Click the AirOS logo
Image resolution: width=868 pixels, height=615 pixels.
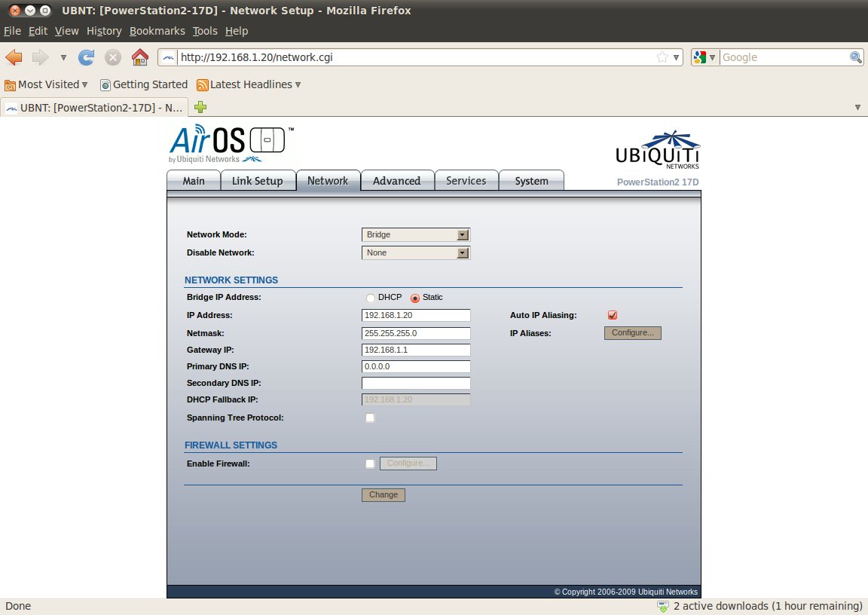pyautogui.click(x=231, y=144)
